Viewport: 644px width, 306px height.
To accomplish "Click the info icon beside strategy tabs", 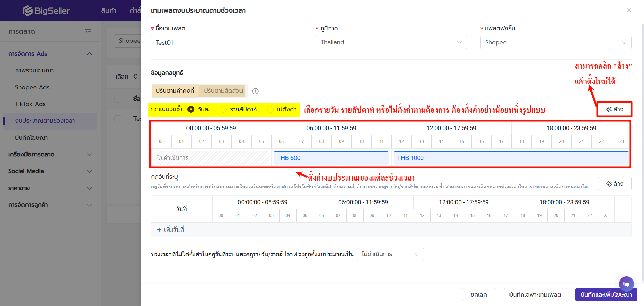I will 255,91.
